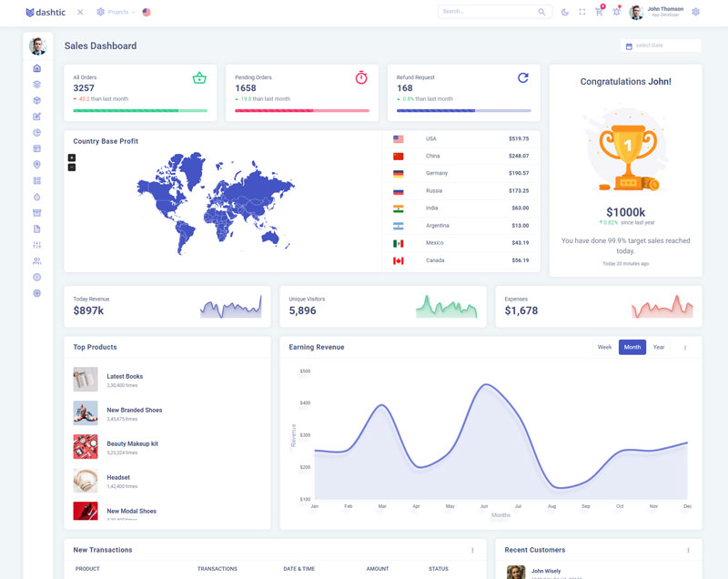
Task: Open the shopping cart in the header
Action: pos(599,12)
